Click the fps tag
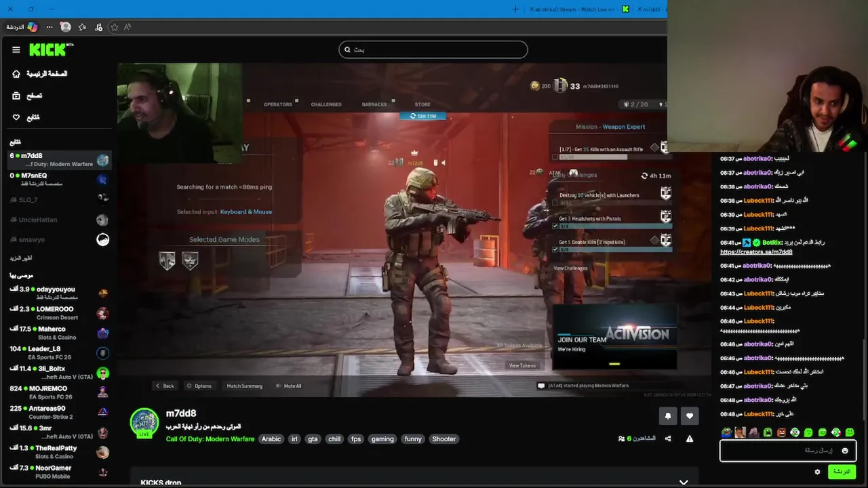Image resolution: width=868 pixels, height=488 pixels. (x=356, y=439)
